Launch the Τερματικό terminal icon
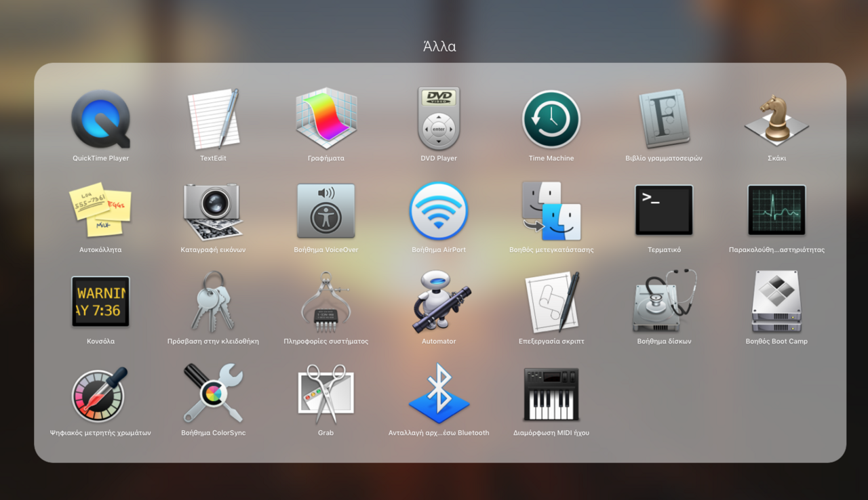Screen dimensions: 868x500 tap(664, 210)
